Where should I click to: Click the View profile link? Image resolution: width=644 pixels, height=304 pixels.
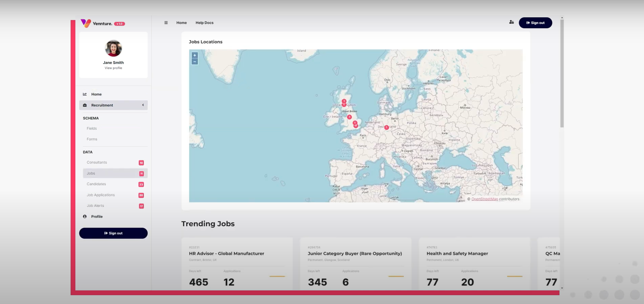(113, 68)
